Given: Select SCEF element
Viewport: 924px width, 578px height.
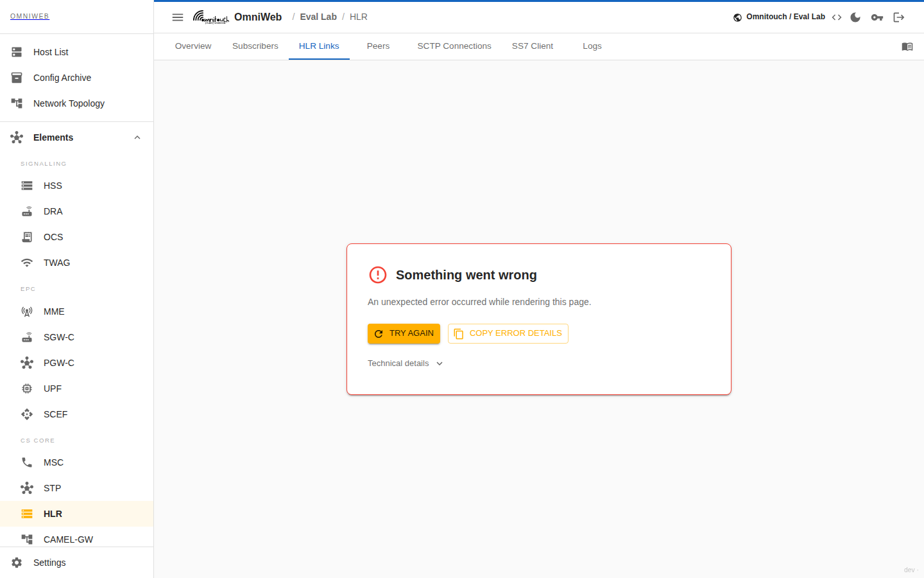Looking at the screenshot, I should coord(77,414).
